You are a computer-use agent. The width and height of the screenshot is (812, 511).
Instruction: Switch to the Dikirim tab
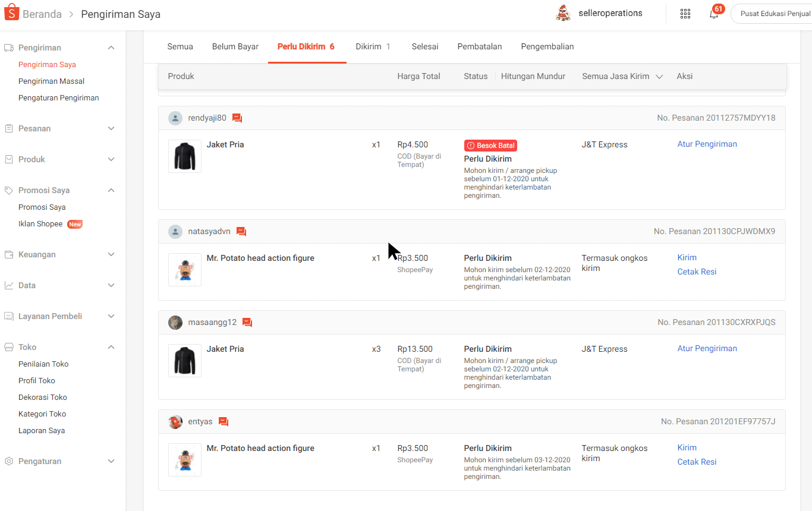point(373,46)
